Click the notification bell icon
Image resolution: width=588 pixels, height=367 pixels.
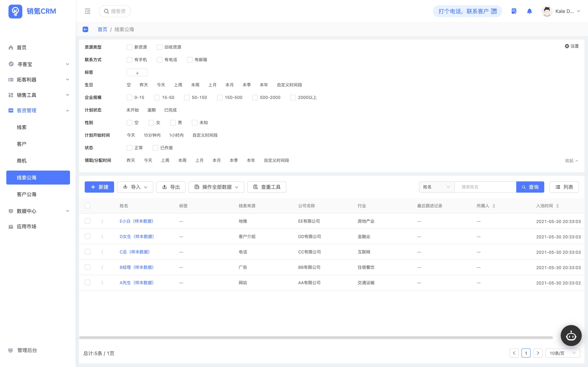[x=529, y=11]
